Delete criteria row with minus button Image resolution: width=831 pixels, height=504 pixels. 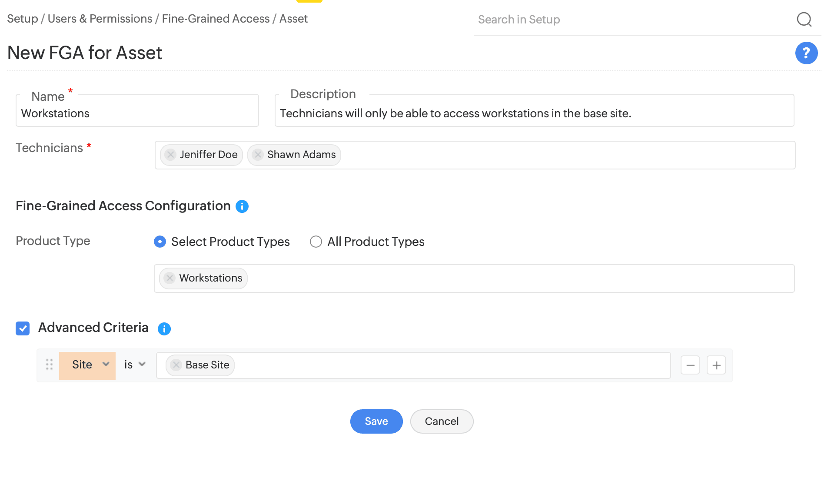coord(690,365)
